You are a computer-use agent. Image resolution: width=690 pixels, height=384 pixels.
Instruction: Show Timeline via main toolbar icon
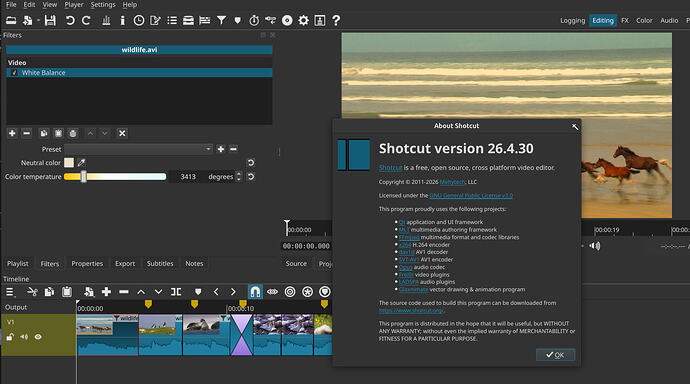click(x=205, y=20)
